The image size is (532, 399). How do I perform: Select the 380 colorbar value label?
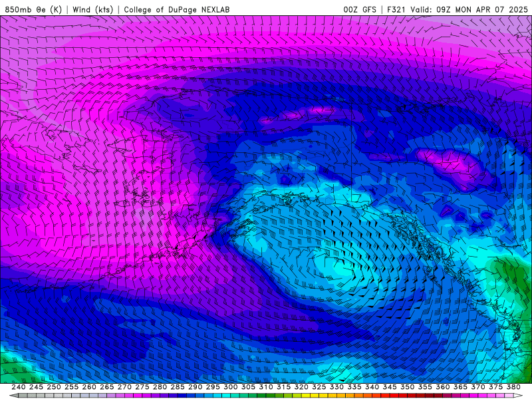tap(513, 387)
